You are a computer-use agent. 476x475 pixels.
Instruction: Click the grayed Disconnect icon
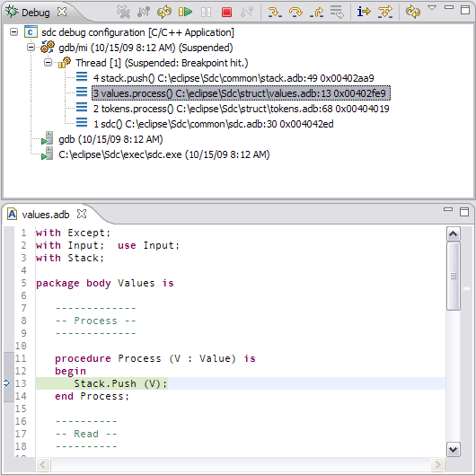point(247,13)
